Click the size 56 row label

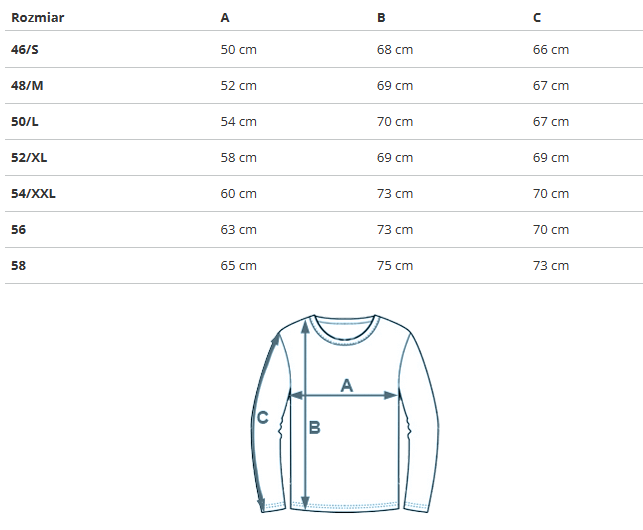tap(19, 229)
